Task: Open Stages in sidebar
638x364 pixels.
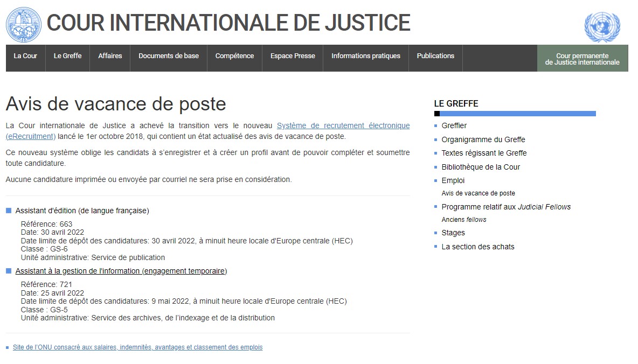Action: [x=453, y=233]
